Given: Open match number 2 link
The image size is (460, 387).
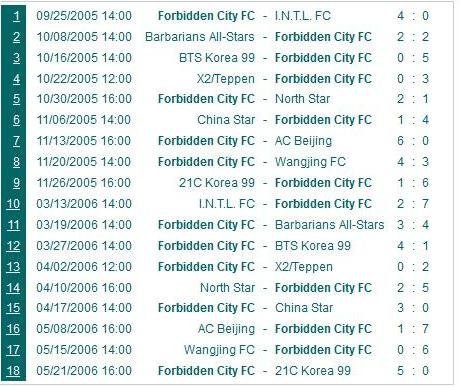Looking at the screenshot, I should [16, 37].
